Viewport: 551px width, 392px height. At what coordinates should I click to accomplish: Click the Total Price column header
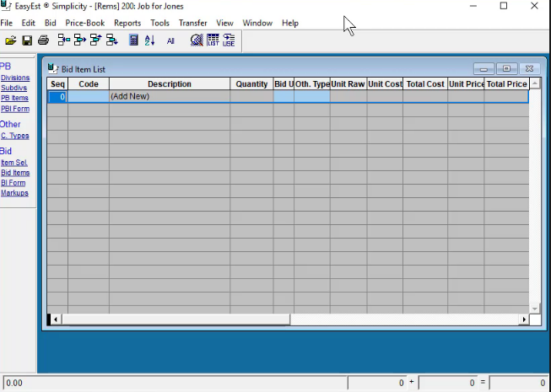(507, 83)
